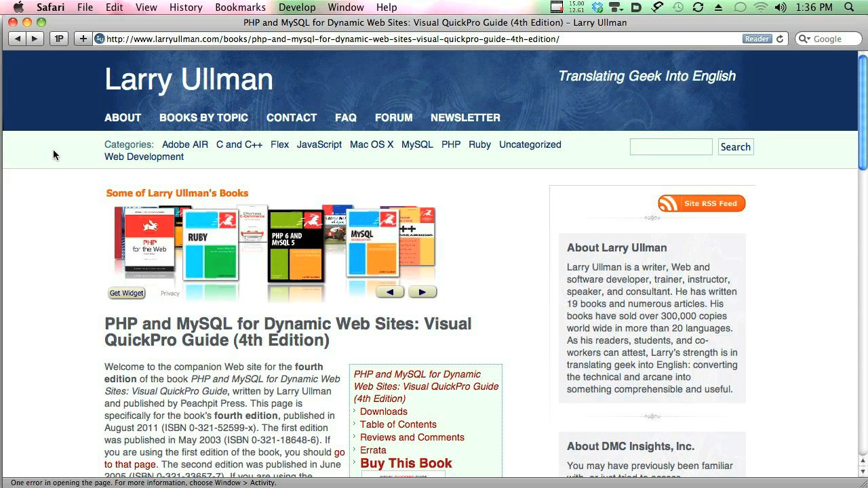Click into the site search text field
868x488 pixels.
click(x=671, y=147)
